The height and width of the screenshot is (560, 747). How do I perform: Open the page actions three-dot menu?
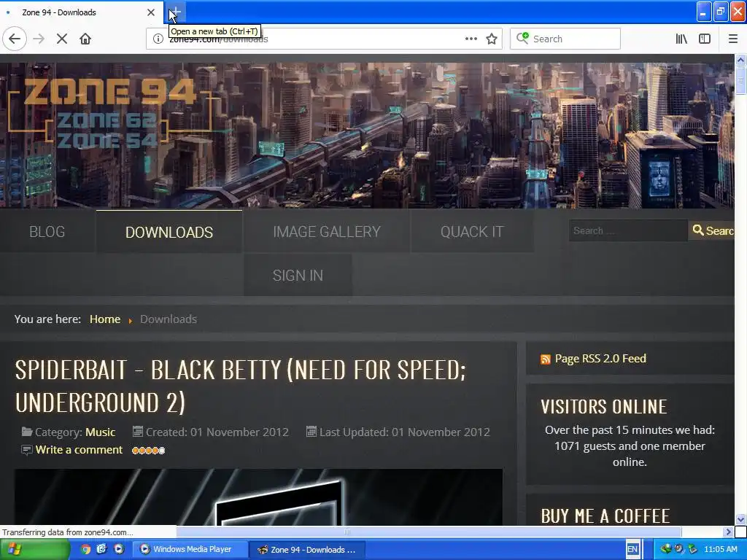click(x=471, y=39)
